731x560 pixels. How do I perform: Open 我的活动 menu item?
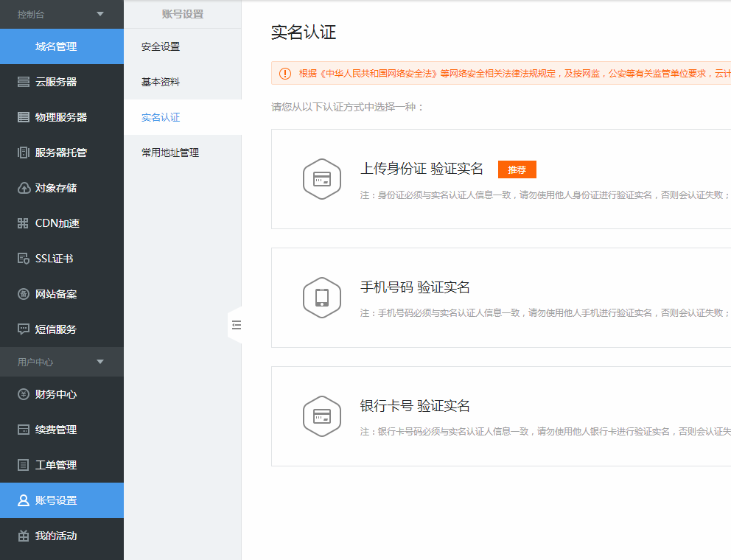pos(62,536)
